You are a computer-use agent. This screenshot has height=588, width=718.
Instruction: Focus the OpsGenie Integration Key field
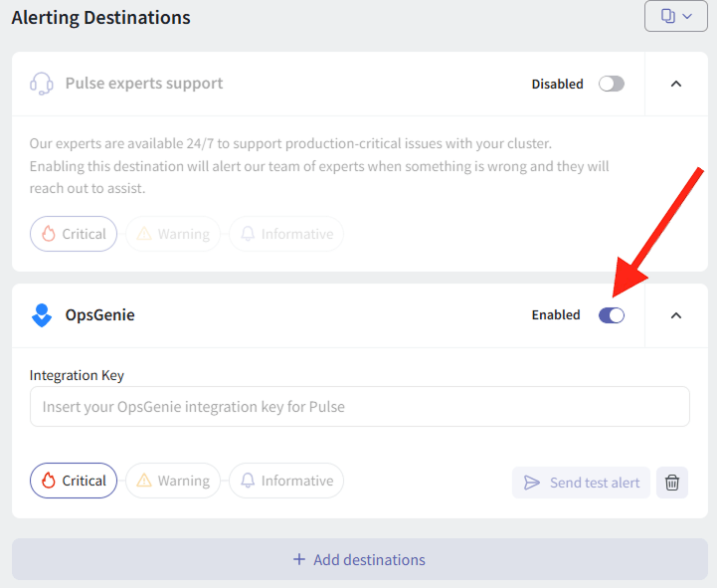pos(360,407)
